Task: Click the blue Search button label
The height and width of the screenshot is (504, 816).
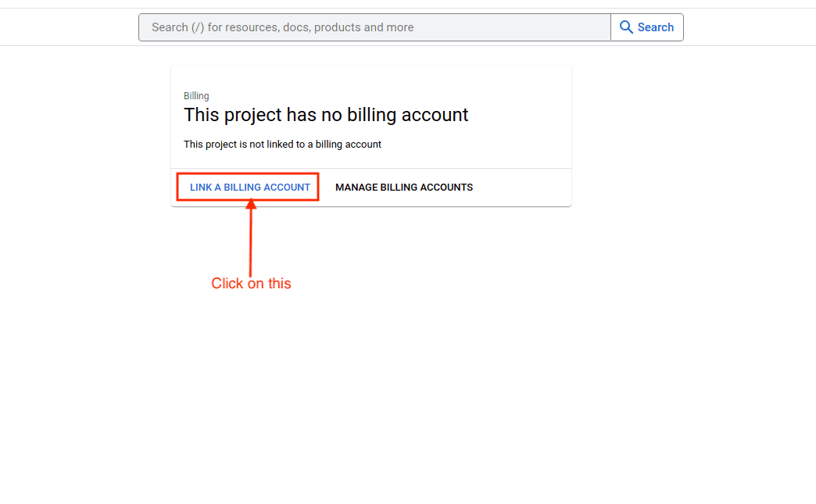Action: (655, 27)
